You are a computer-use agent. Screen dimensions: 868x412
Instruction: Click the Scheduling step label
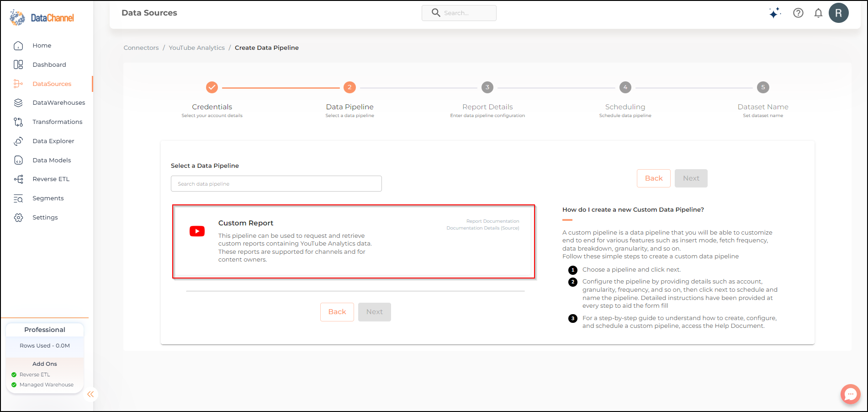tap(625, 107)
